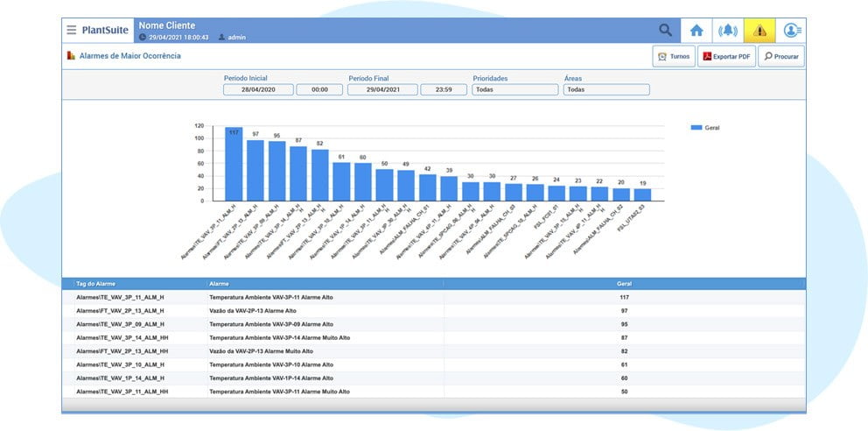Click the PlantSuite logo
Image resolution: width=868 pixels, height=431 pixels.
click(105, 30)
